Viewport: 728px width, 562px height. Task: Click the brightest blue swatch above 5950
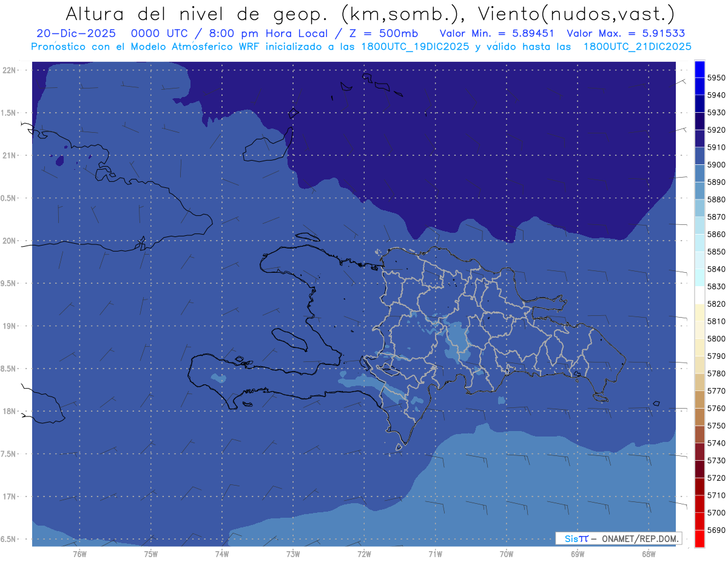[x=699, y=69]
